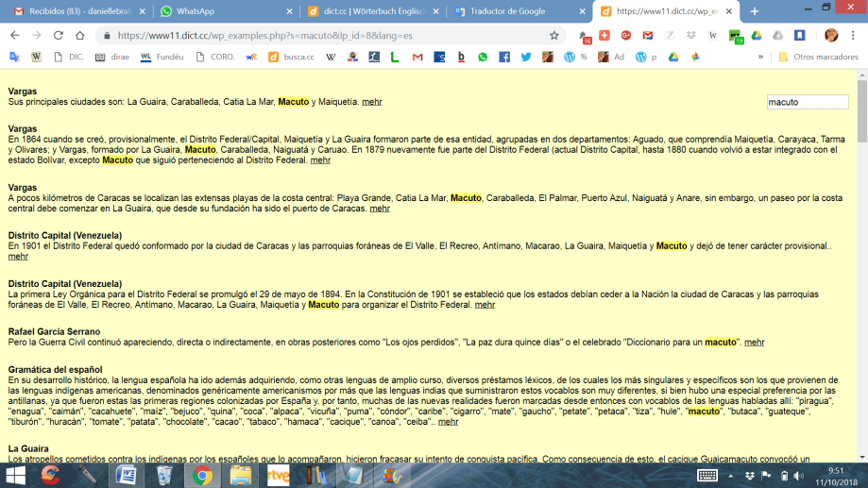Expand hidden bookmarks with the chevron
The height and width of the screenshot is (488, 868).
760,57
